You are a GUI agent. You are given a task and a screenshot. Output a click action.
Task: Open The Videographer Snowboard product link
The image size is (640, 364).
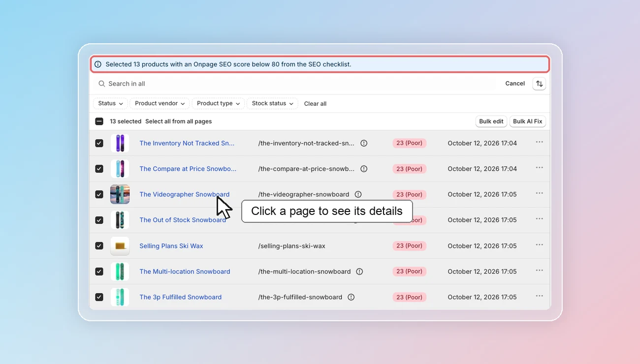[x=184, y=194]
